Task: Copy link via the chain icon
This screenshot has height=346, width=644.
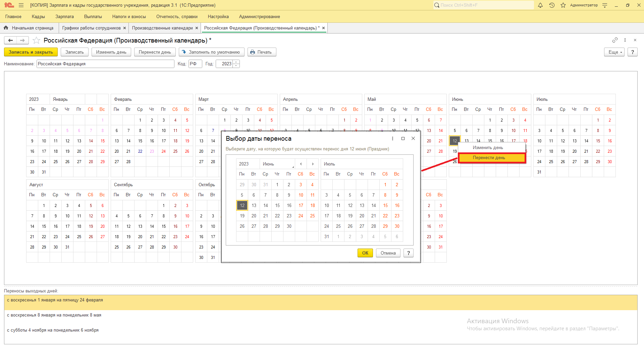Action: point(615,40)
